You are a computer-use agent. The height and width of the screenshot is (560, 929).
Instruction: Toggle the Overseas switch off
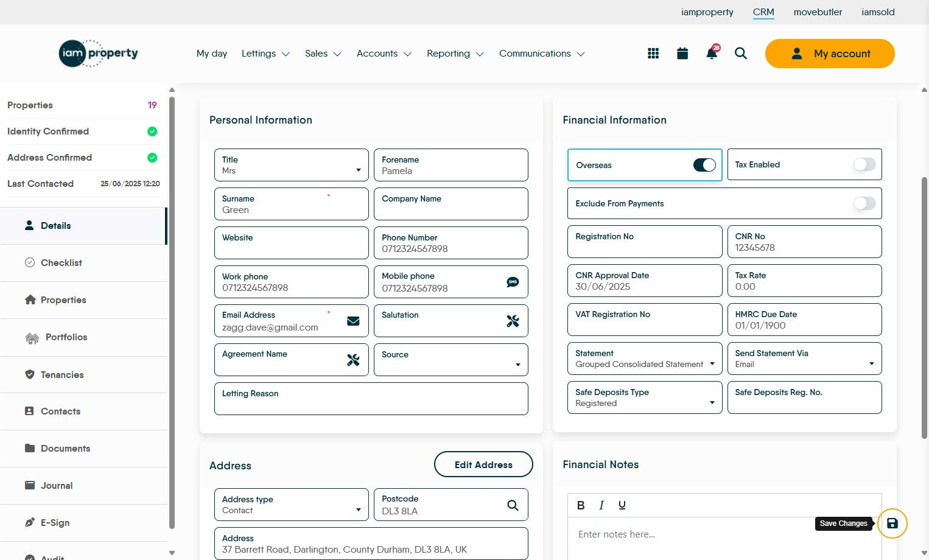click(x=704, y=165)
